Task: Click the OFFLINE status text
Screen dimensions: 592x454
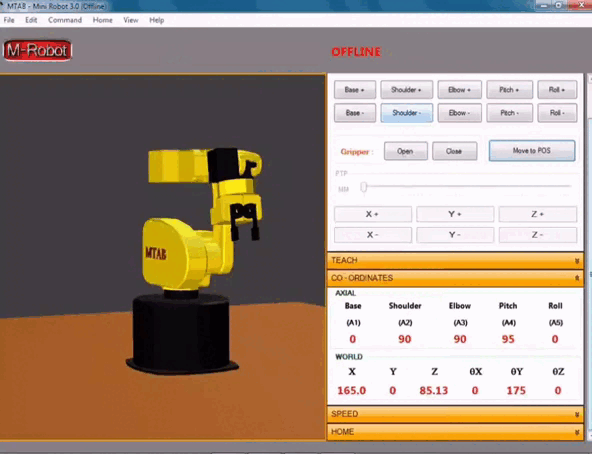Action: [x=356, y=52]
